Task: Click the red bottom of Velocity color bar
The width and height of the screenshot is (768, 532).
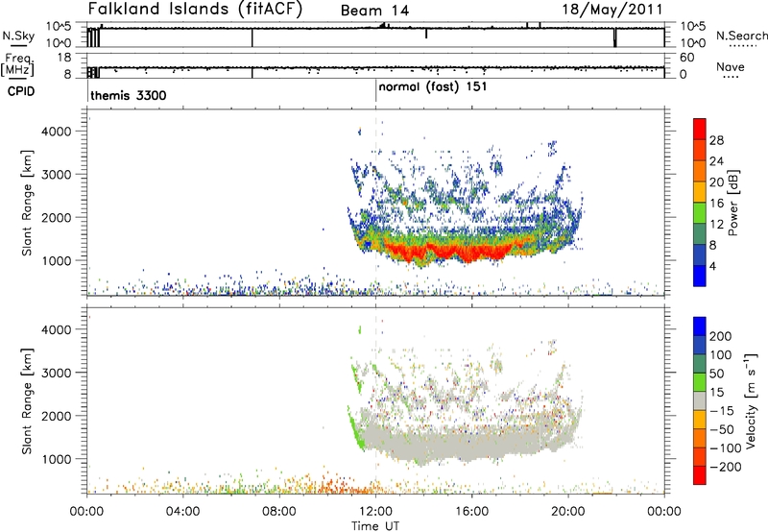Action: (x=700, y=475)
